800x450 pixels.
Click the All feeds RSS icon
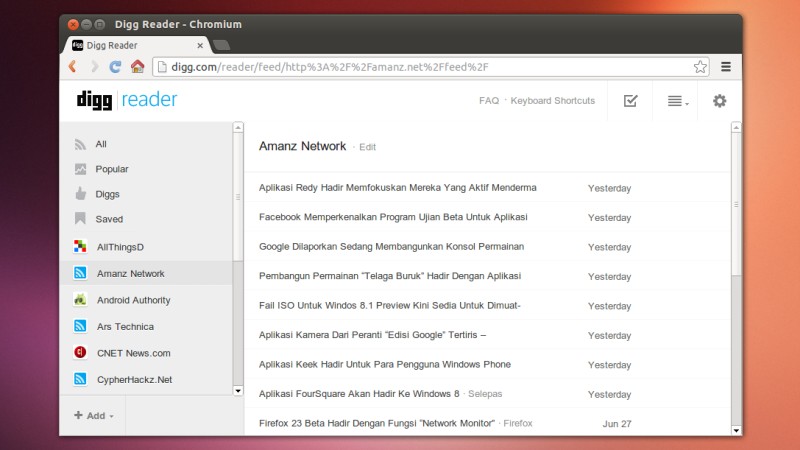(x=80, y=144)
